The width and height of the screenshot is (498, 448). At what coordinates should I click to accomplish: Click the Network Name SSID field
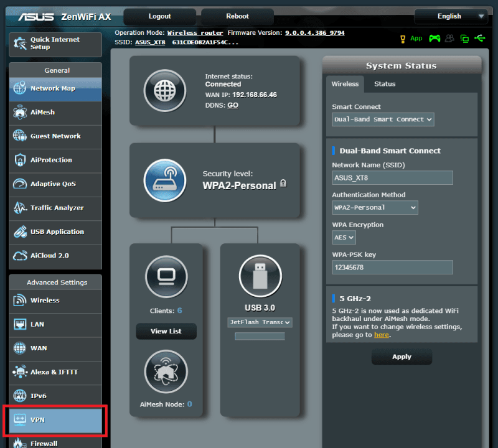pos(392,177)
